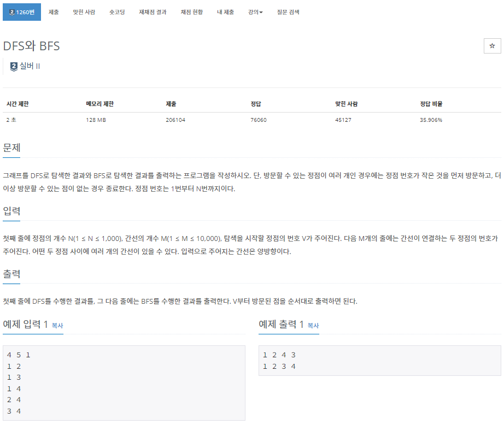Click the 실버 II tier label
Viewport: 504px width, 424px height.
(x=30, y=66)
